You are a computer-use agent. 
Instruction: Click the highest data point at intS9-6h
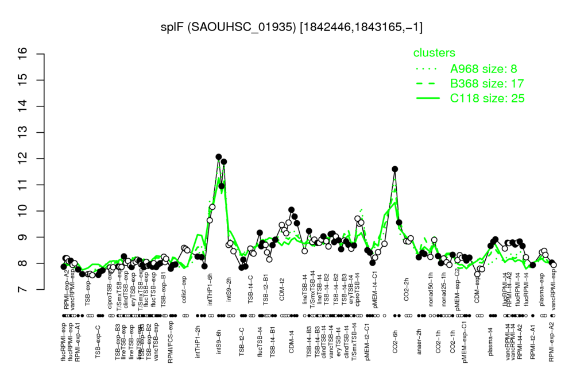pos(219,156)
